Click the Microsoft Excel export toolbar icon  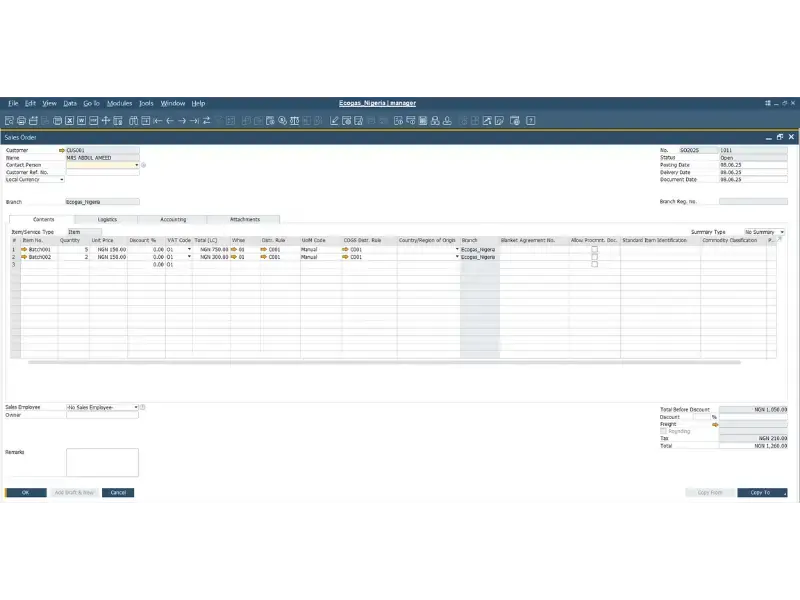[68, 119]
